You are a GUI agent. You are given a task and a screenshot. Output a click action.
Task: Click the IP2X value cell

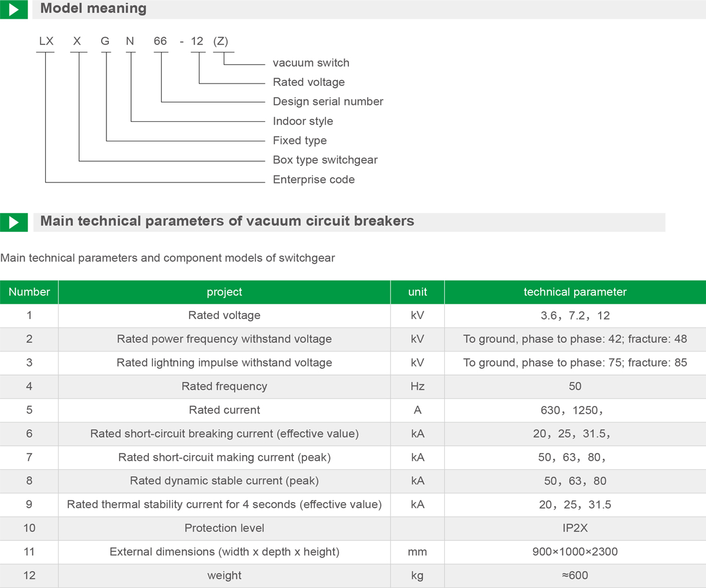(575, 528)
